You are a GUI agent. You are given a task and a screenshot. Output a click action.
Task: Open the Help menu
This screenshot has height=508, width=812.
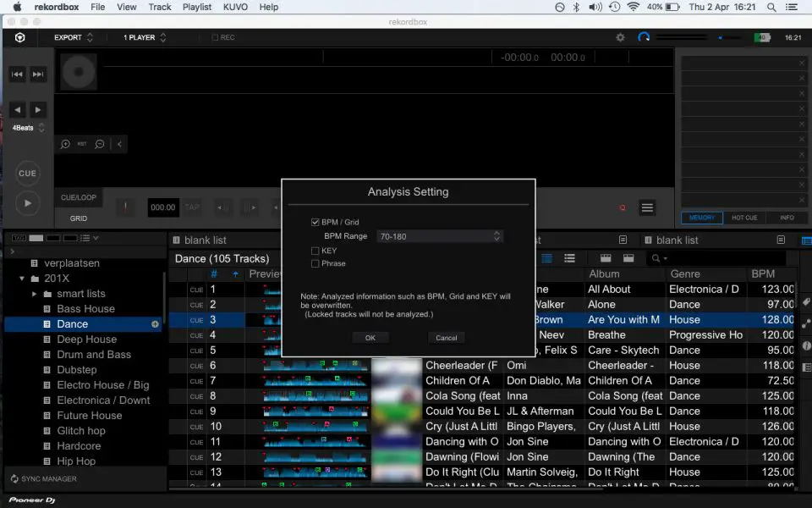pos(269,8)
